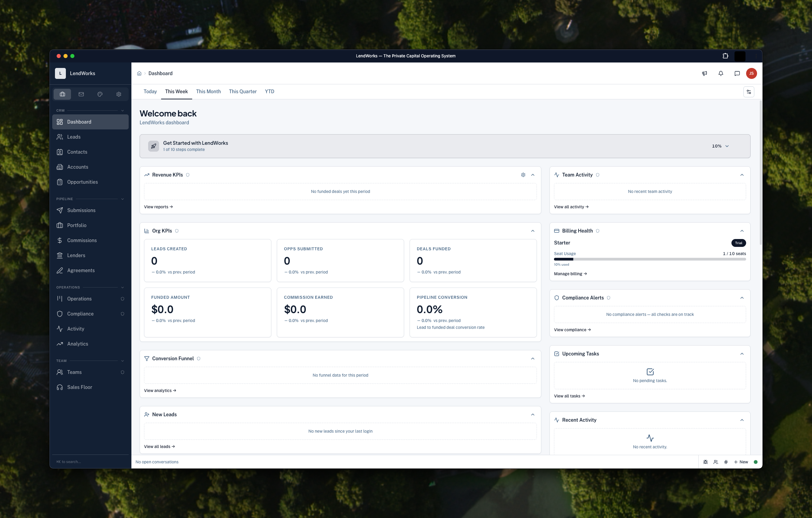Collapse the Org KPIs panel
Image resolution: width=812 pixels, height=518 pixels.
point(533,231)
